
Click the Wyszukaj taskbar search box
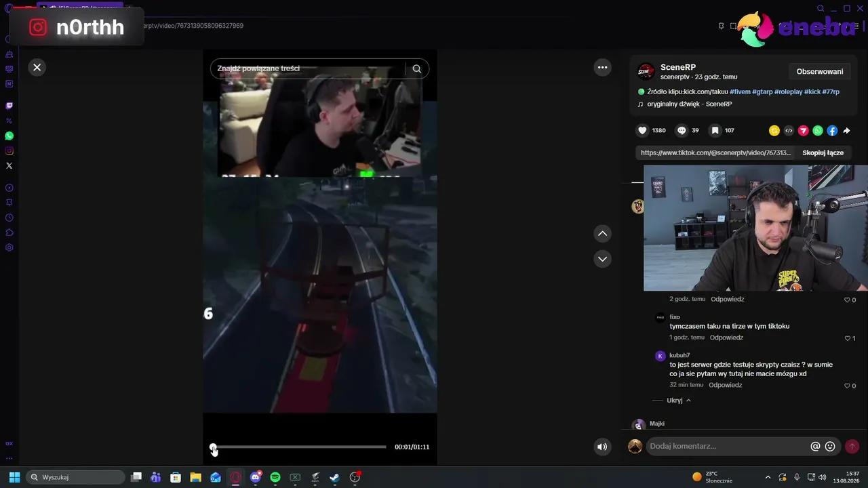point(75,477)
